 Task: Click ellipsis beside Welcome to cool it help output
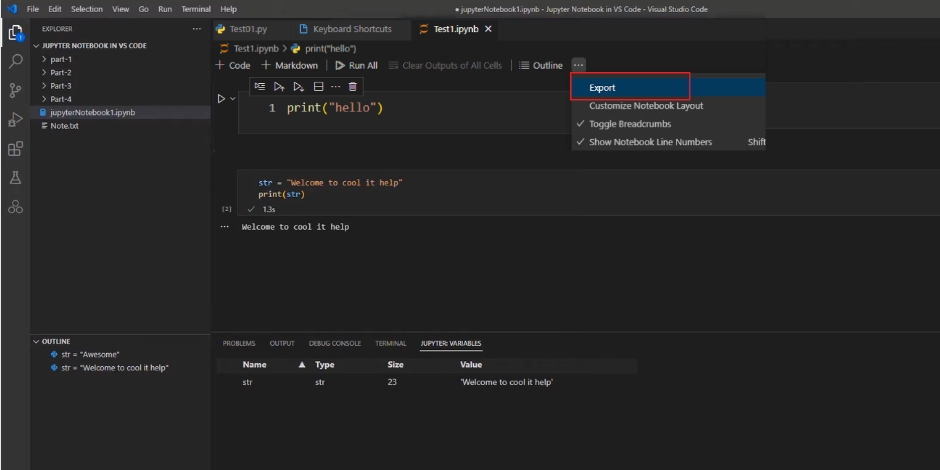pos(225,227)
